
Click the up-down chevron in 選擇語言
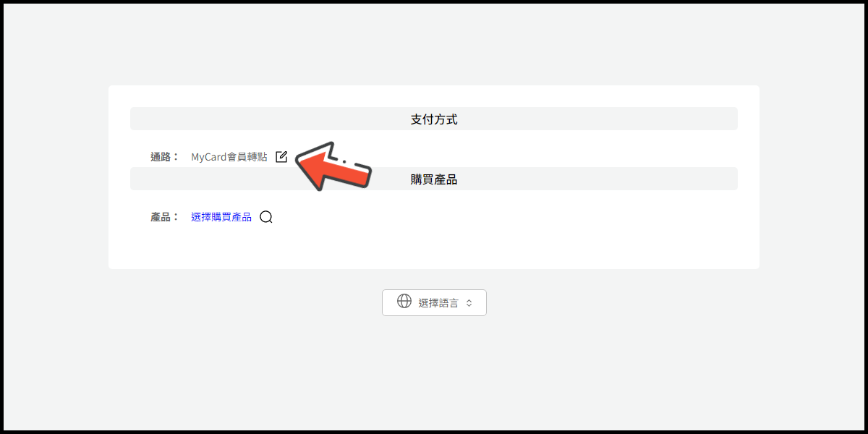469,303
